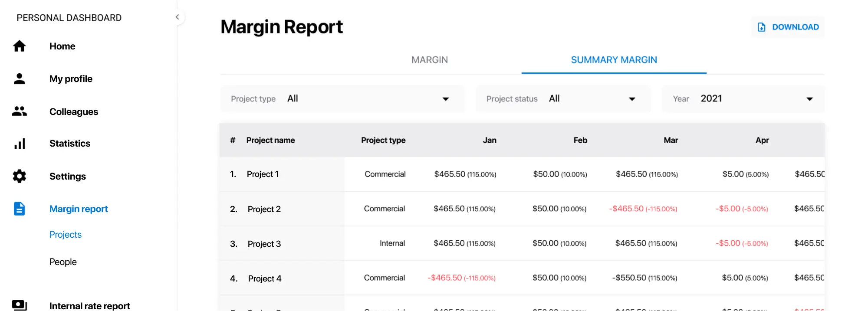Click the Project type column header

pos(383,140)
